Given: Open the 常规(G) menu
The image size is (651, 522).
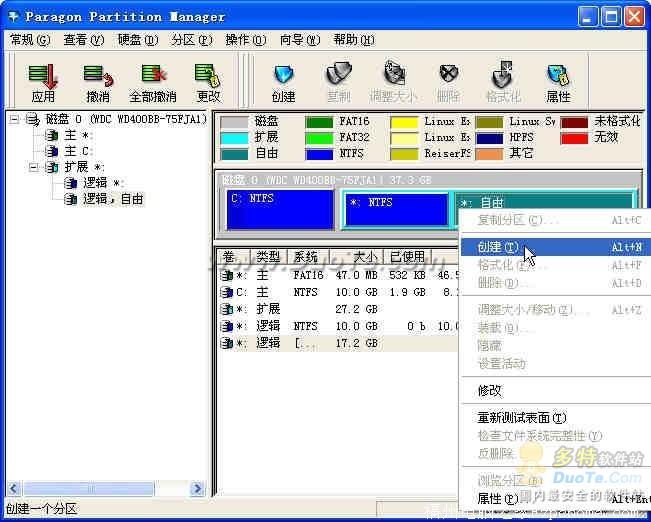Looking at the screenshot, I should 30,40.
